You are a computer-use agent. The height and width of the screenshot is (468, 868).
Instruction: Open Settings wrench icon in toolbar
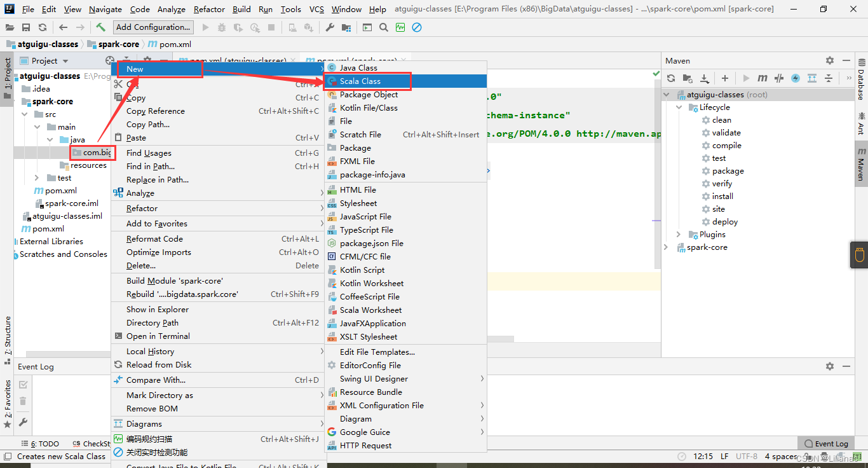click(x=330, y=27)
